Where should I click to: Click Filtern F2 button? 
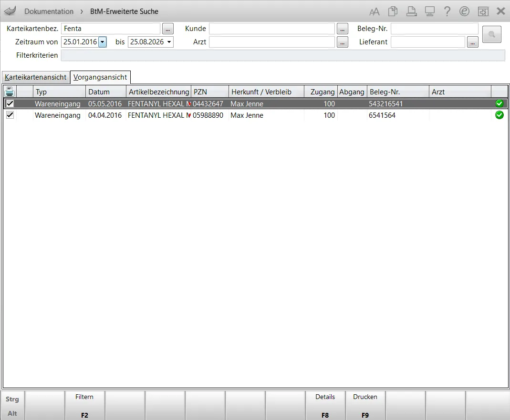[x=84, y=405]
